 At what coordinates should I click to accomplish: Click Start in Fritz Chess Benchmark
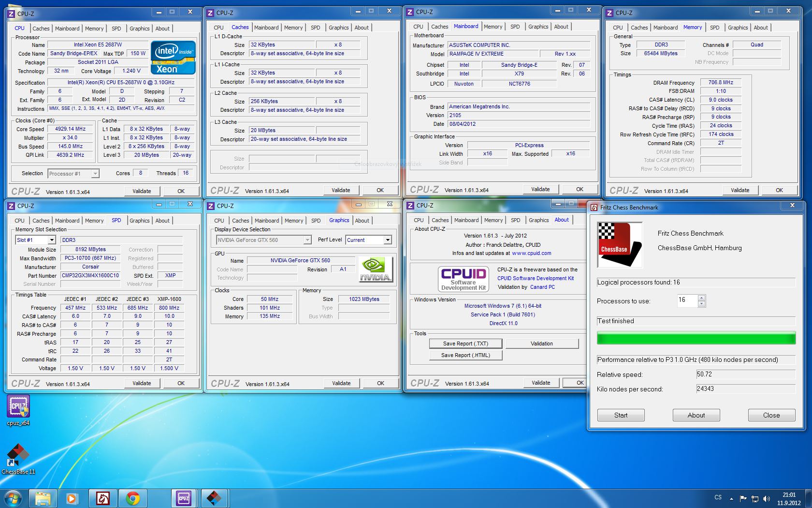click(x=621, y=415)
